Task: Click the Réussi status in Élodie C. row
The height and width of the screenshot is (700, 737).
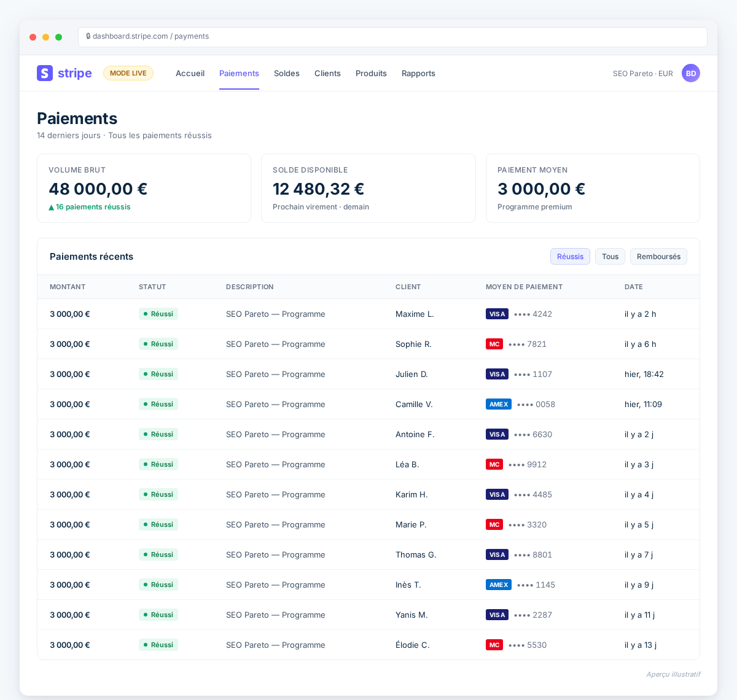Action: pyautogui.click(x=158, y=645)
